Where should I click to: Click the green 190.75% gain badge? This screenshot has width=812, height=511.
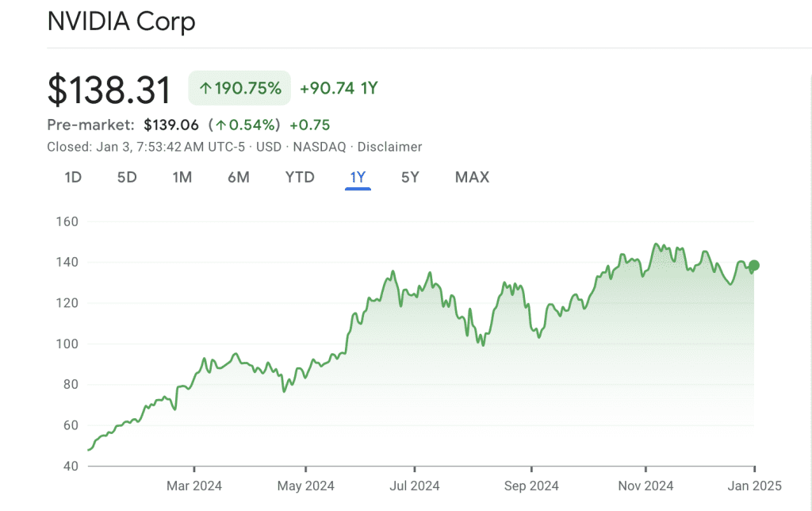(239, 88)
